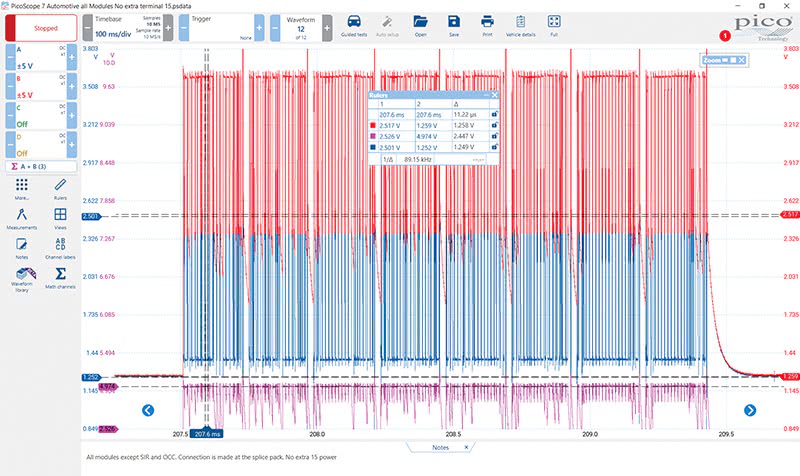Screen dimensions: 800x476
Task: Click the red notification badge showing 1
Action: pos(724,36)
